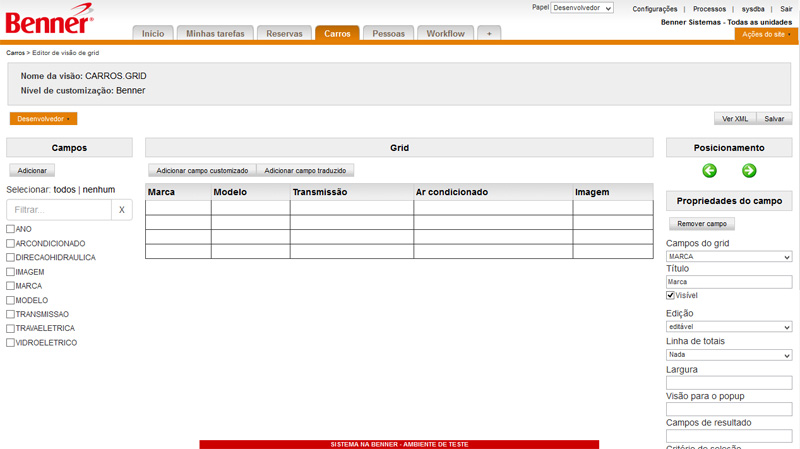The width and height of the screenshot is (800, 449).
Task: Check the ANO field checkbox
Action: (11, 229)
